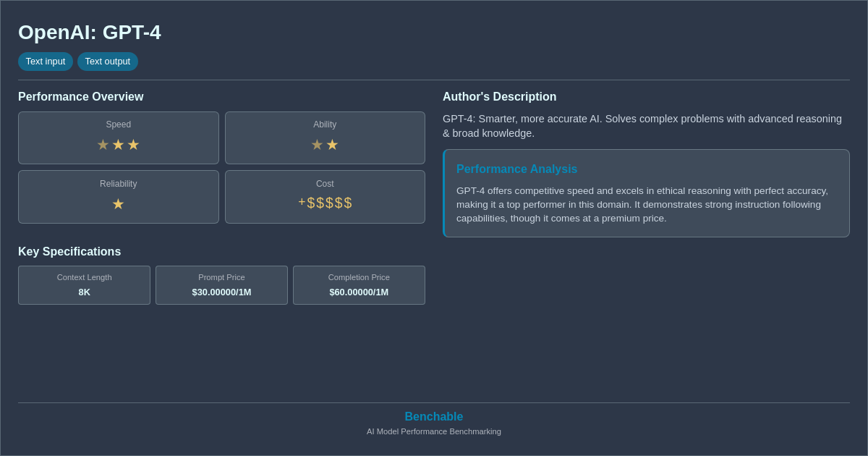868x456 pixels.
Task: Click the highlighted Ability star
Action: [x=332, y=145]
